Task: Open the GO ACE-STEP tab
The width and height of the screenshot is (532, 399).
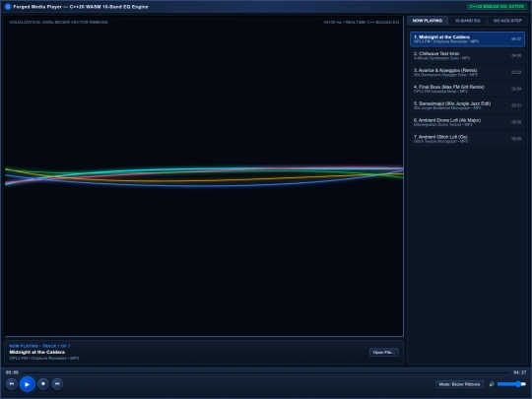Action: point(507,21)
